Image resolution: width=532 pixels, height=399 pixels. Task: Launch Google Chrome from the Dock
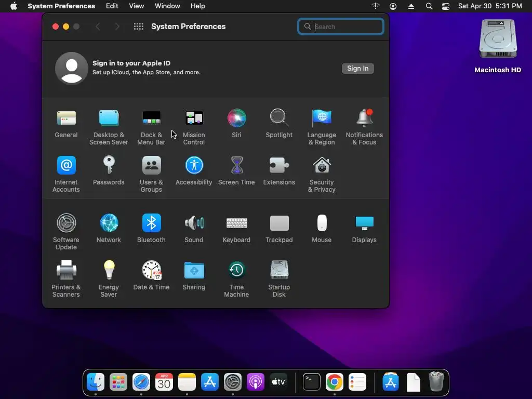click(x=334, y=382)
